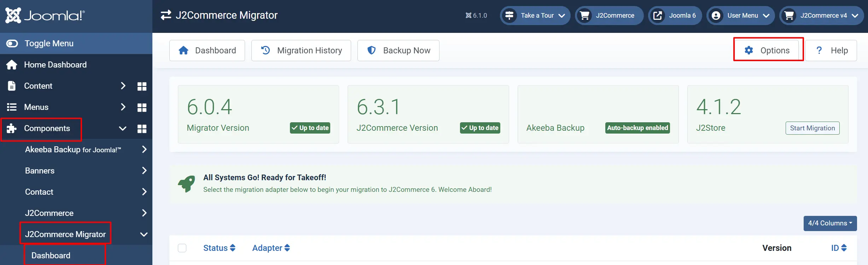This screenshot has width=868, height=265.
Task: Open the User Menu dropdown
Action: pos(740,16)
